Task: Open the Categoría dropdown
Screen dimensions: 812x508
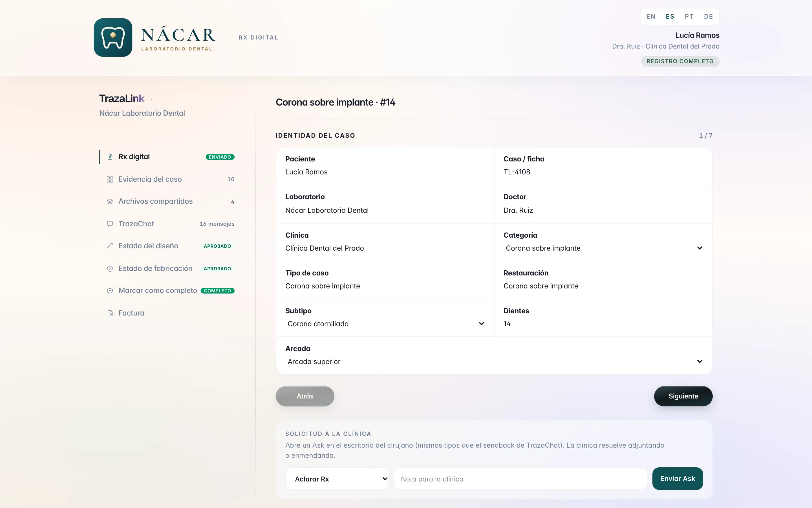Action: (603, 248)
